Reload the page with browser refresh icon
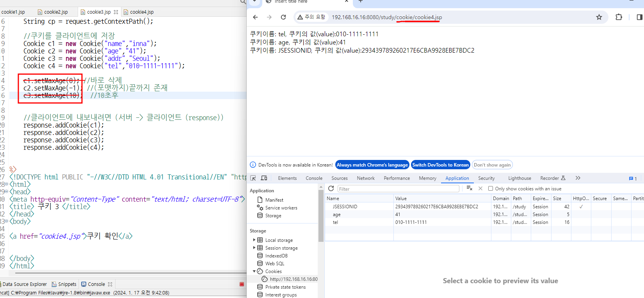 click(283, 17)
